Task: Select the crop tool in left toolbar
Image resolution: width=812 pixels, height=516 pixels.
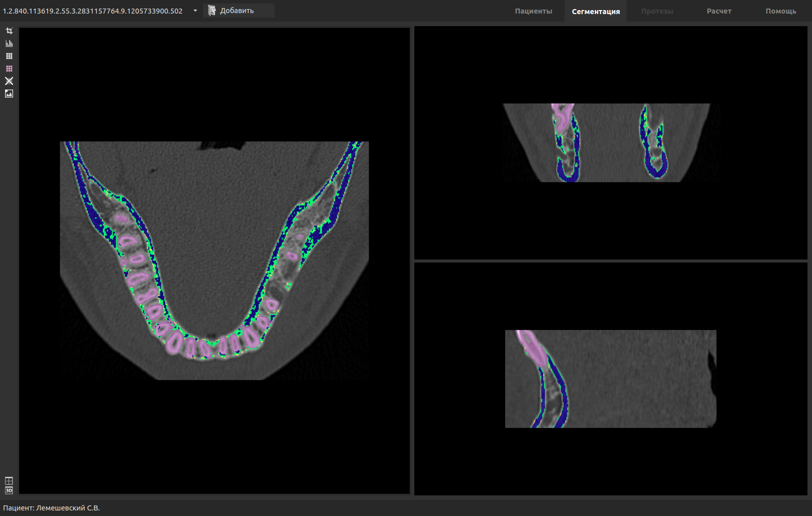Action: pyautogui.click(x=9, y=31)
